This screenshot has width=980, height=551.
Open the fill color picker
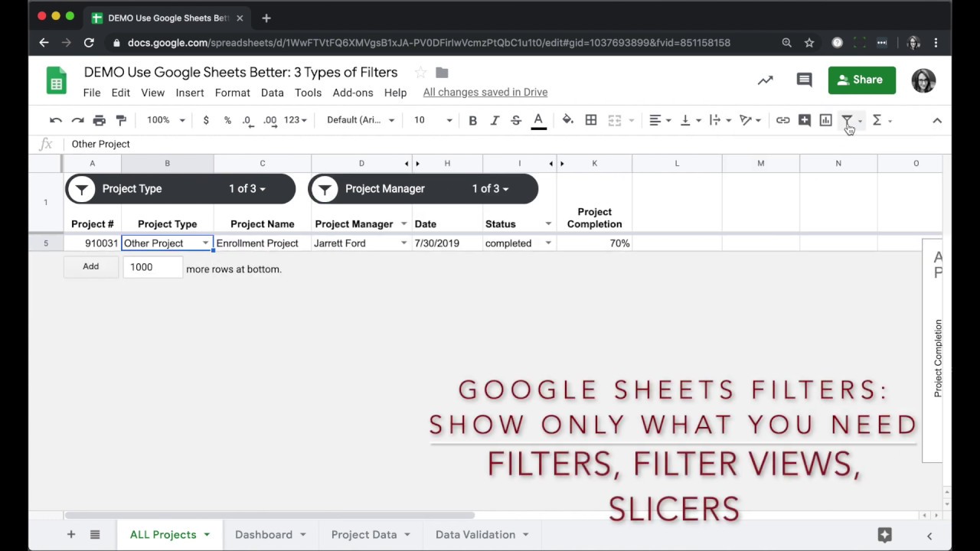tap(567, 120)
